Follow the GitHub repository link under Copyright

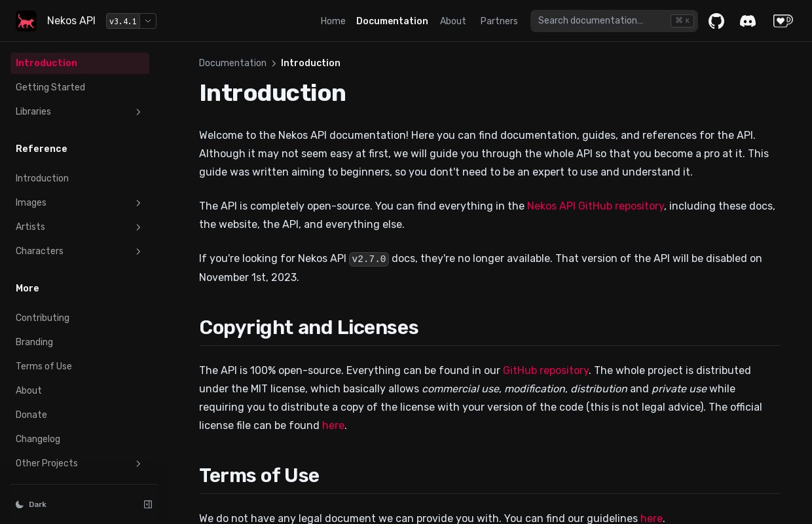(x=545, y=370)
